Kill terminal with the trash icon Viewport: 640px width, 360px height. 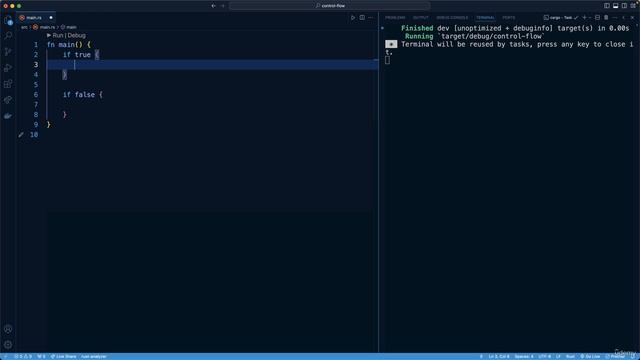(606, 18)
